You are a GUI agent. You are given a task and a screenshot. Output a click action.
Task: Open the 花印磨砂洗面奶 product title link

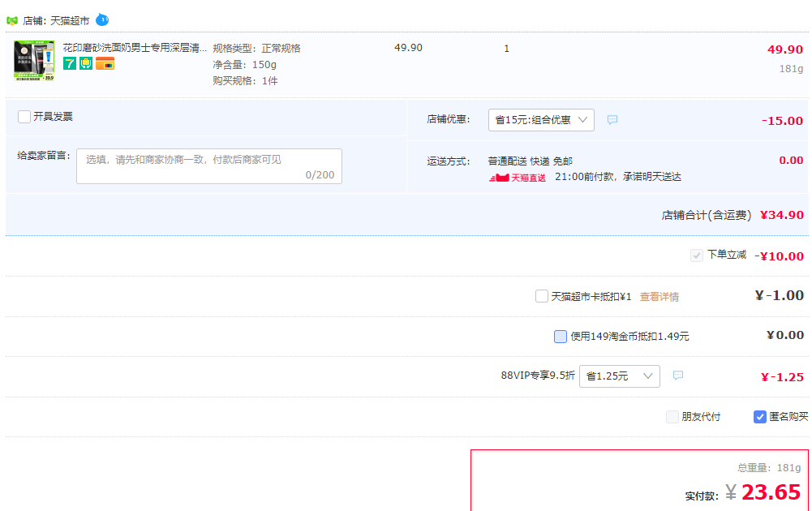click(x=135, y=48)
